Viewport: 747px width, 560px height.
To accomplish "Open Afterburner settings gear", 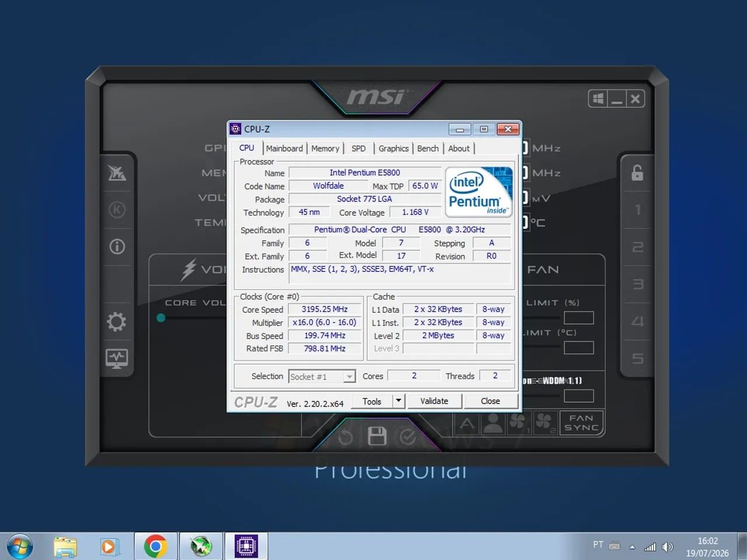I will (x=116, y=321).
